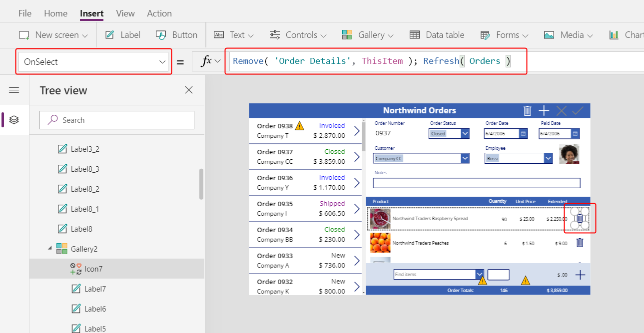The width and height of the screenshot is (644, 333).
Task: Select the Tree view layers icon
Action: coord(14,120)
